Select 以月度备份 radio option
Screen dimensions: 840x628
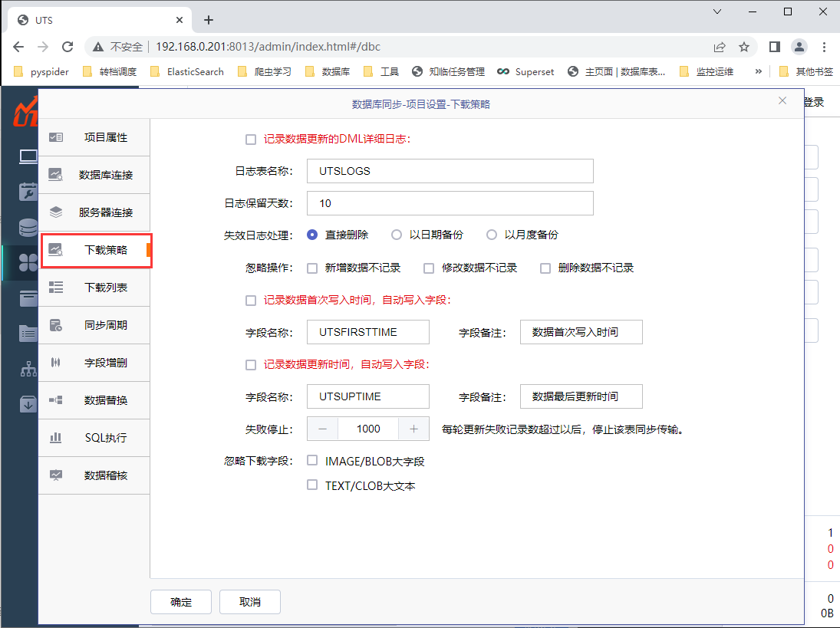[491, 235]
